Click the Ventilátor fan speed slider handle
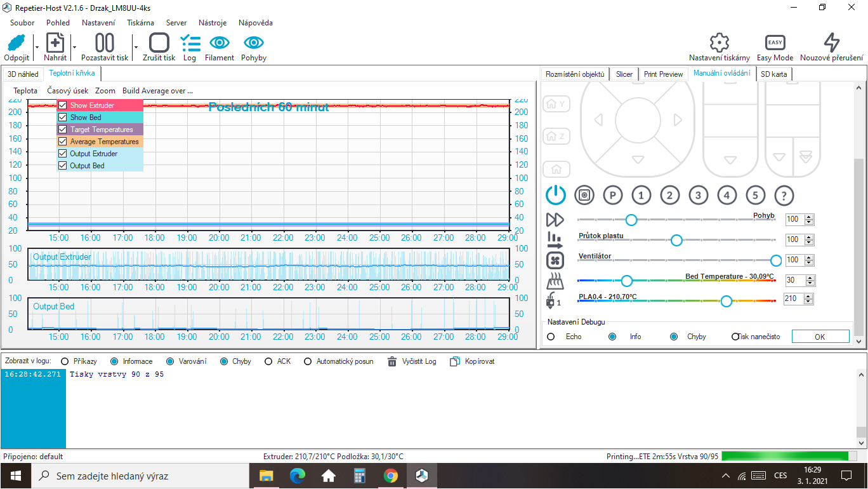The image size is (868, 489). coord(775,260)
